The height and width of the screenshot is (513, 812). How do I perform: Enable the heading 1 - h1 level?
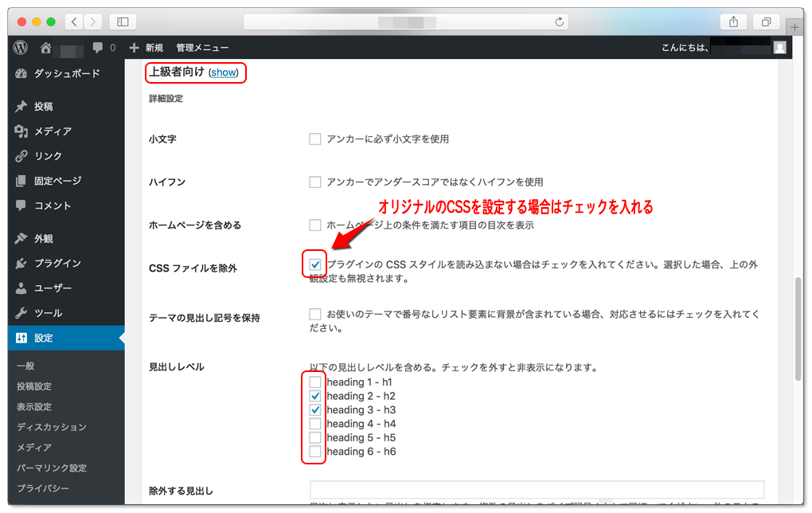pyautogui.click(x=314, y=382)
